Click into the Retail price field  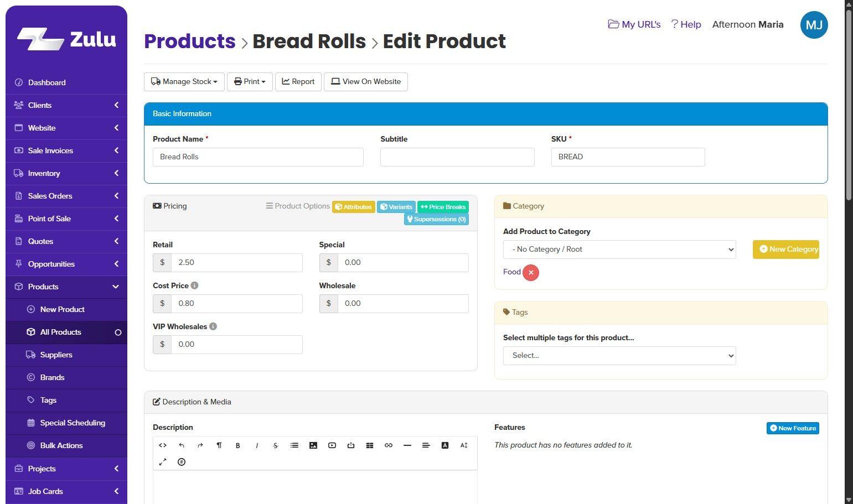tap(236, 262)
